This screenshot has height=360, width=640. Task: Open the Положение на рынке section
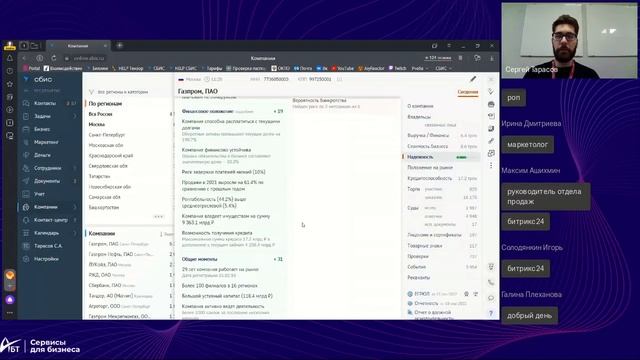click(430, 167)
